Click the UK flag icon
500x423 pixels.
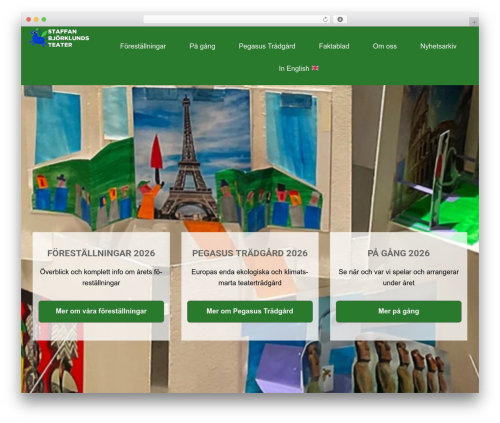(315, 68)
